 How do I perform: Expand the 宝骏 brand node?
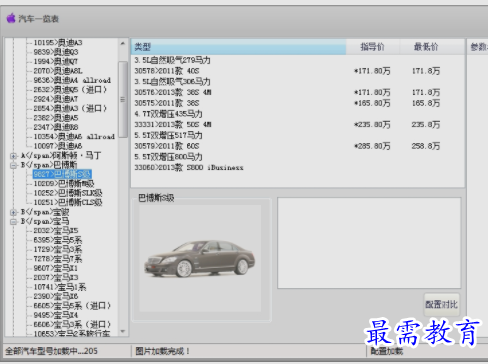point(13,212)
